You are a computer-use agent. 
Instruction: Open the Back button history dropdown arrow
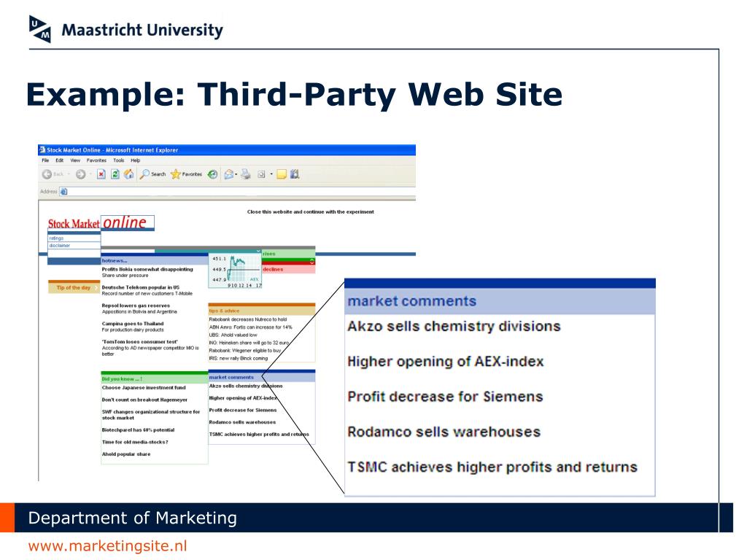[x=69, y=174]
